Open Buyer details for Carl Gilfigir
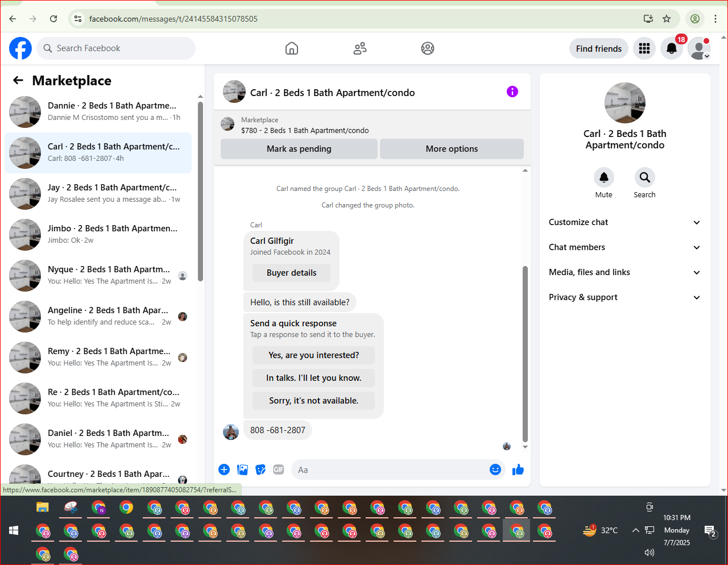Viewport: 728px width, 565px height. click(x=291, y=273)
